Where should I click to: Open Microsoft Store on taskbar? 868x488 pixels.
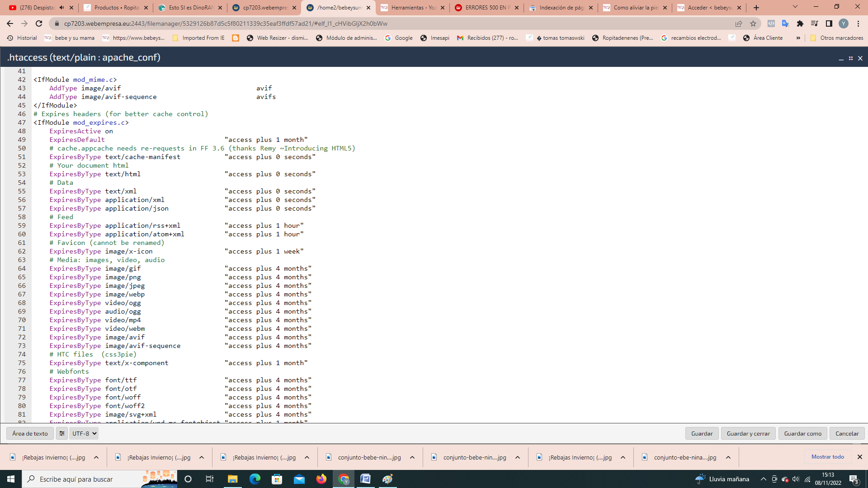point(277,479)
